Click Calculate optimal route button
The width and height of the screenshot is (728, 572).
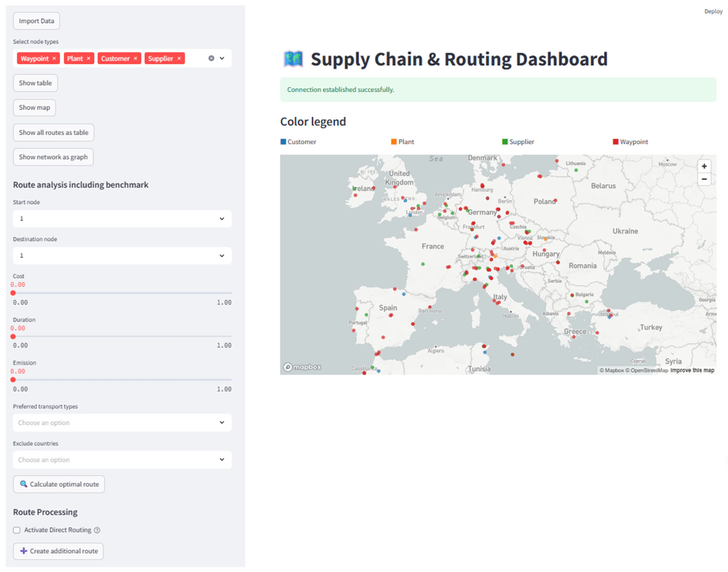point(59,484)
